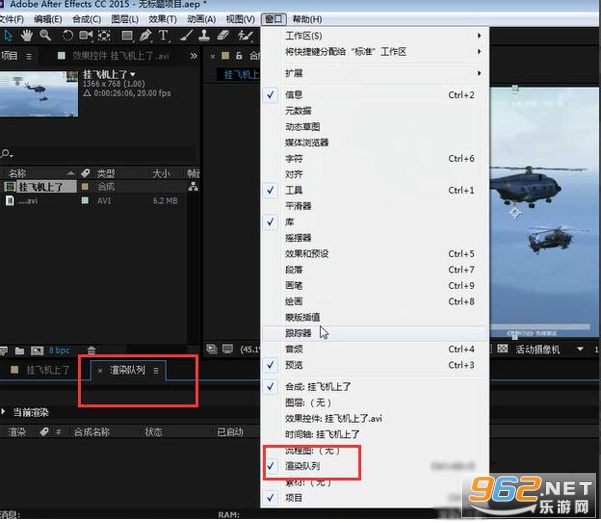
Task: Select the Type text tool
Action: point(164,36)
